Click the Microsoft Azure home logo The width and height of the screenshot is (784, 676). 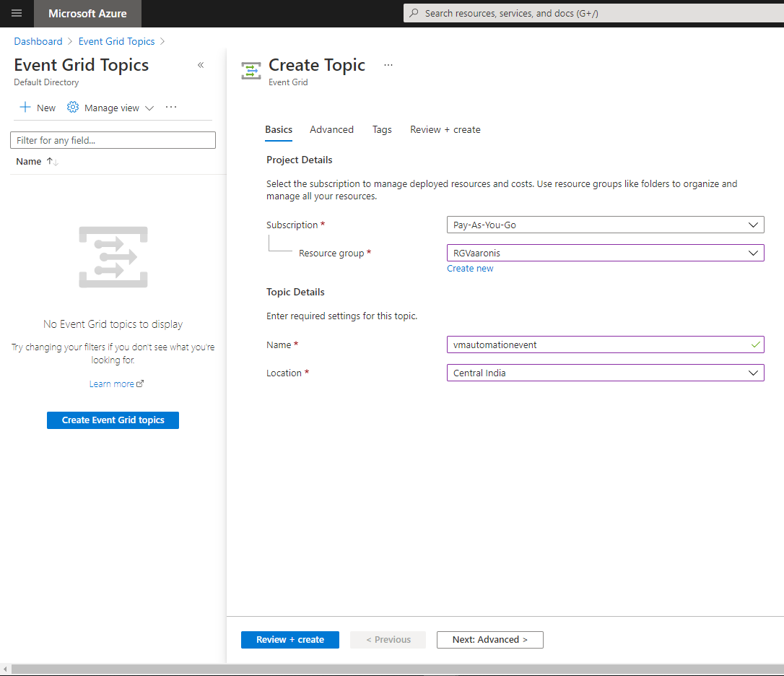coord(87,14)
